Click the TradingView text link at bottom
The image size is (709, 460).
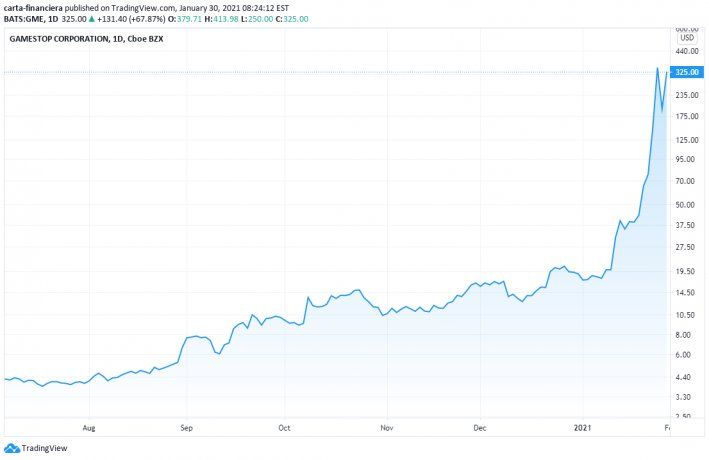pos(44,449)
